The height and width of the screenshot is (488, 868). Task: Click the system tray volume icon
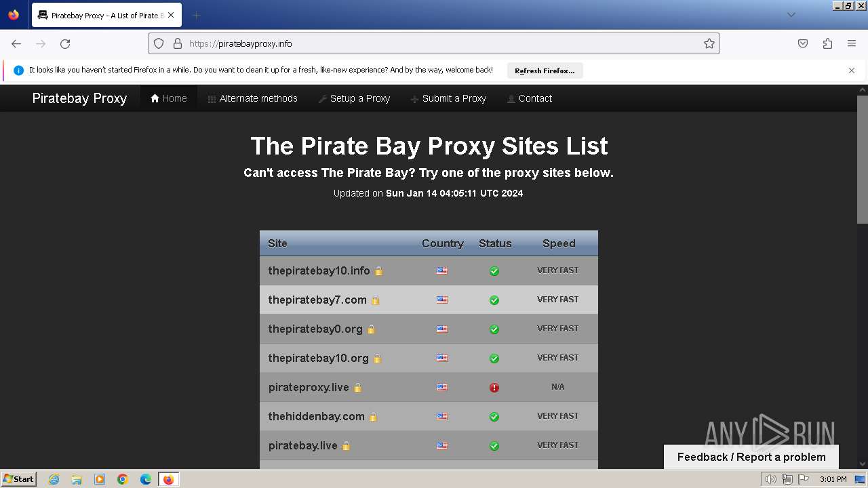click(x=771, y=479)
